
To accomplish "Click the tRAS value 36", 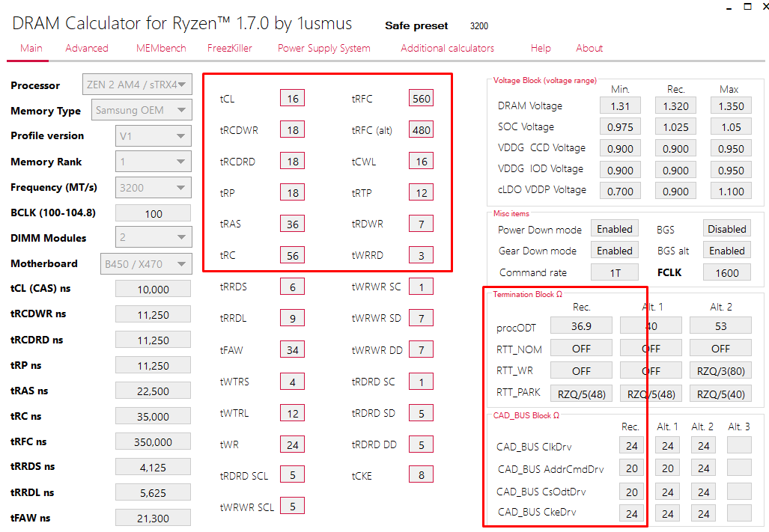I will pyautogui.click(x=292, y=224).
